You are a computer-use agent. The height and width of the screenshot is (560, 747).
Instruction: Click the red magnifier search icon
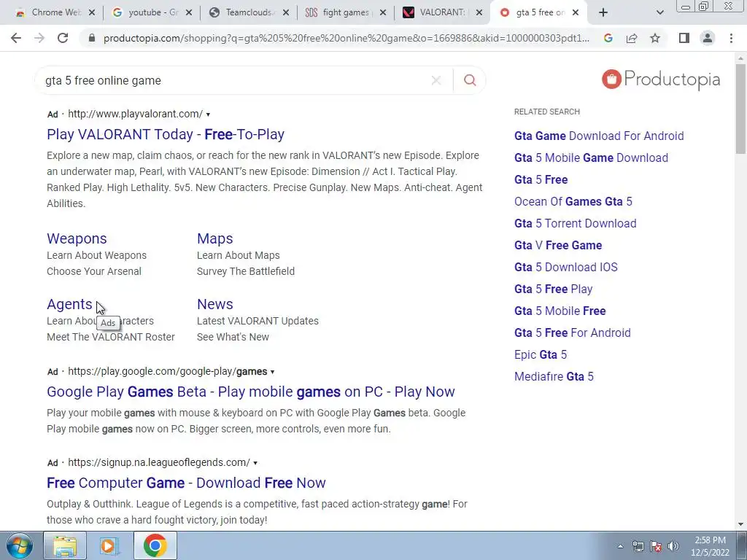coord(470,80)
